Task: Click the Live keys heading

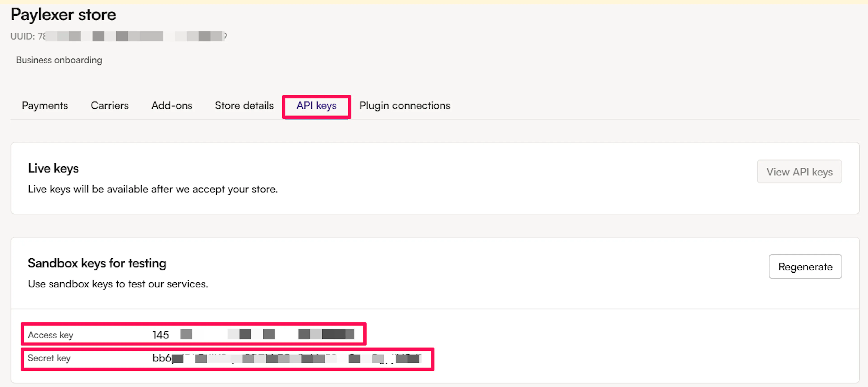Action: tap(53, 168)
